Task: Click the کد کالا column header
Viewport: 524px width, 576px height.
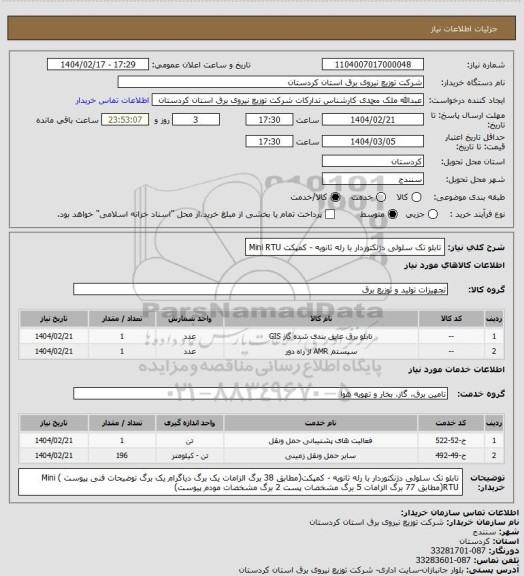Action: coord(451,319)
